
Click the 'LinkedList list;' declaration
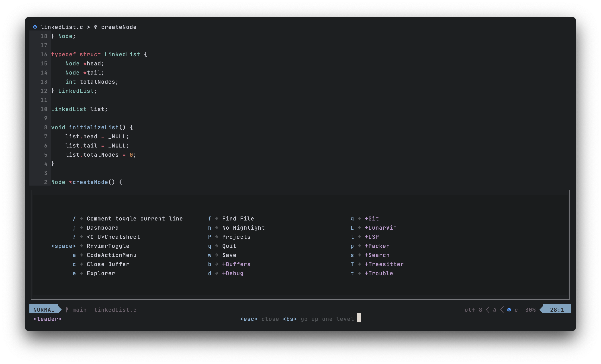(80, 109)
